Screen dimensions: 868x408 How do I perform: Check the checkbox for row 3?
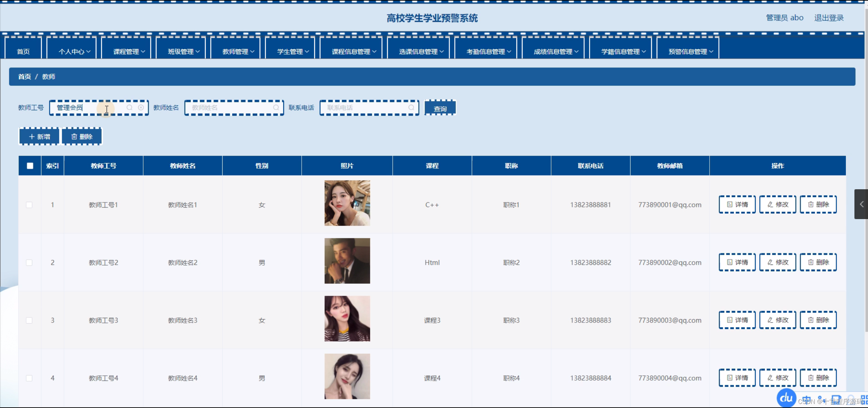29,320
